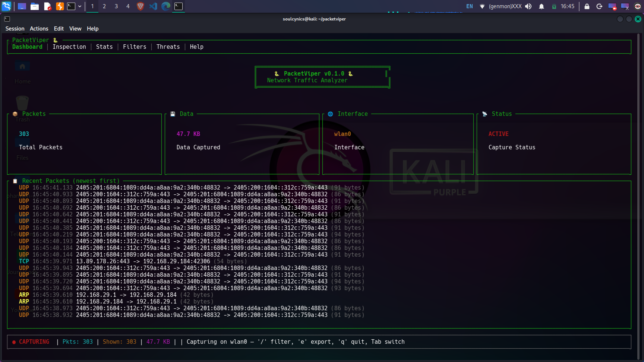This screenshot has width=644, height=362.
Task: Click the lock screen icon
Action: [x=587, y=6]
